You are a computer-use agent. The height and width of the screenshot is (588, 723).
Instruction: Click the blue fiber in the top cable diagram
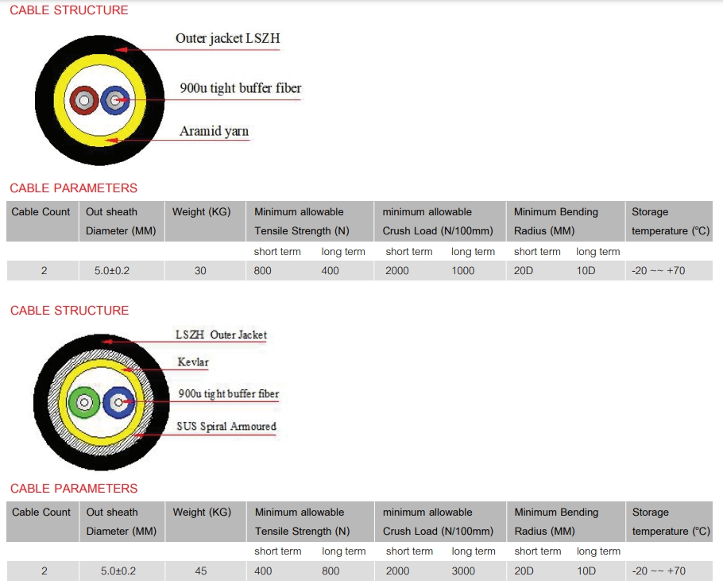click(x=115, y=100)
